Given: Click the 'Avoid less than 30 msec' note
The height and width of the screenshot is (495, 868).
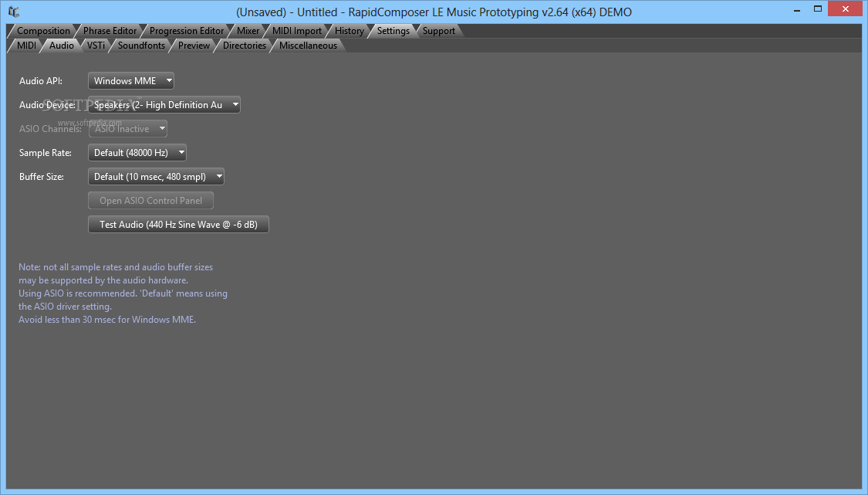Looking at the screenshot, I should (x=107, y=320).
